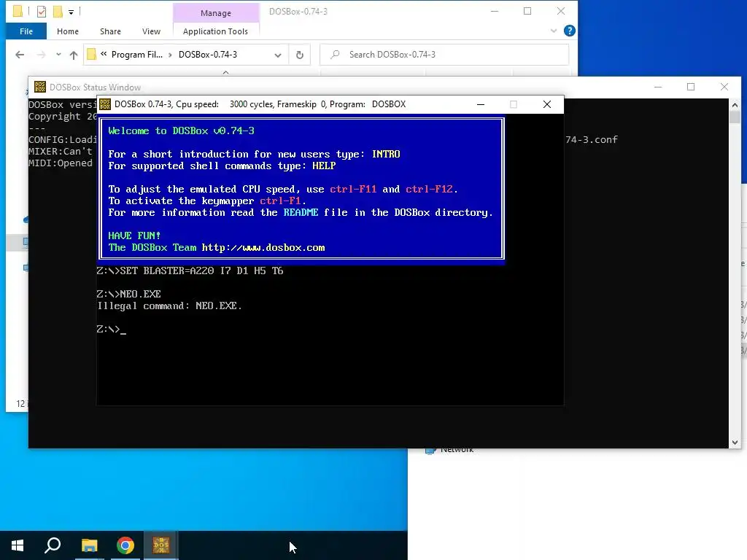Click the red ctrl-F11 text

(x=353, y=189)
